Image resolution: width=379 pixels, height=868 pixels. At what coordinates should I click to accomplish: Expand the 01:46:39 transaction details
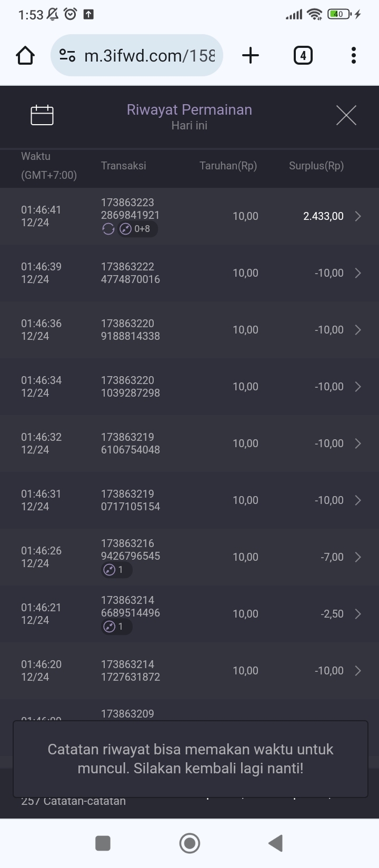pos(358,273)
